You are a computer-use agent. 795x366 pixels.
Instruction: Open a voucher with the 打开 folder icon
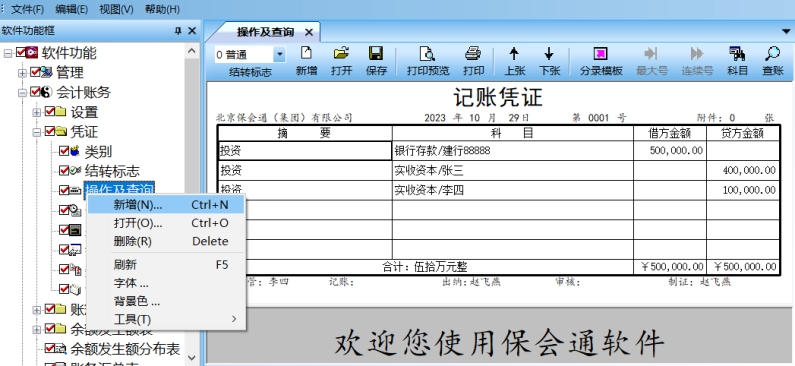(342, 53)
